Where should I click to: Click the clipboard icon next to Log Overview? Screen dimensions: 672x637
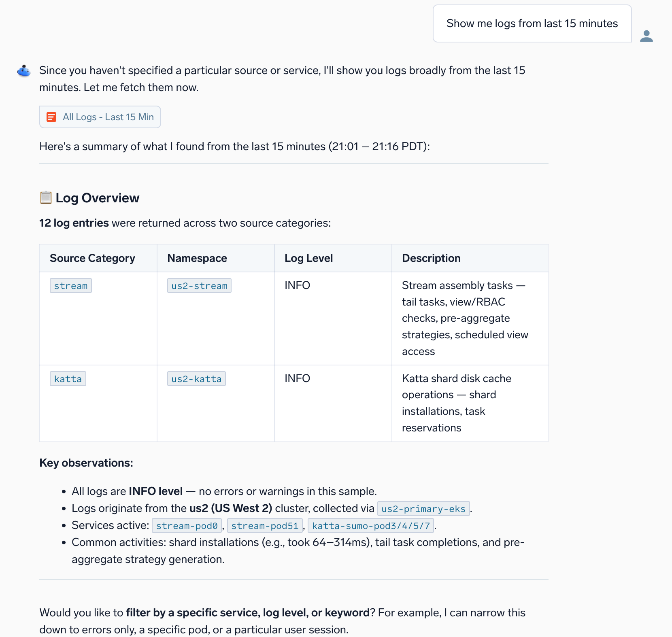point(46,197)
